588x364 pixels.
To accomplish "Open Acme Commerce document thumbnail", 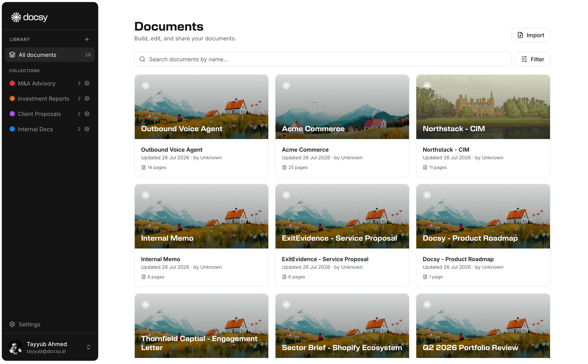I will tap(342, 107).
